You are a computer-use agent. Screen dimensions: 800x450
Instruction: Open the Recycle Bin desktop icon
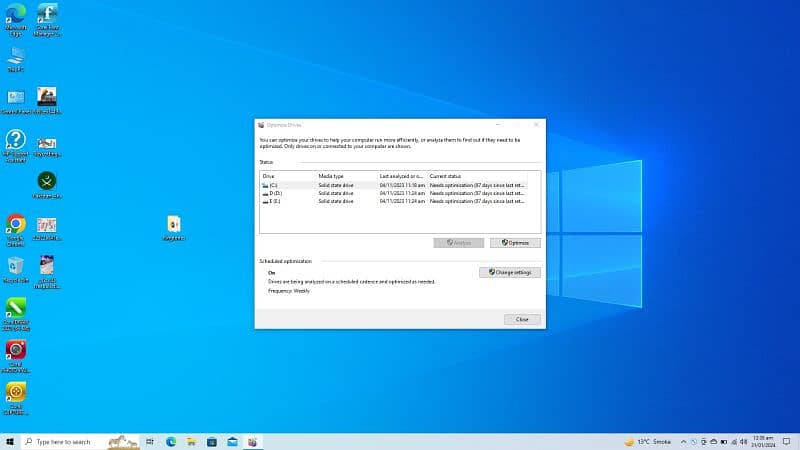16,267
